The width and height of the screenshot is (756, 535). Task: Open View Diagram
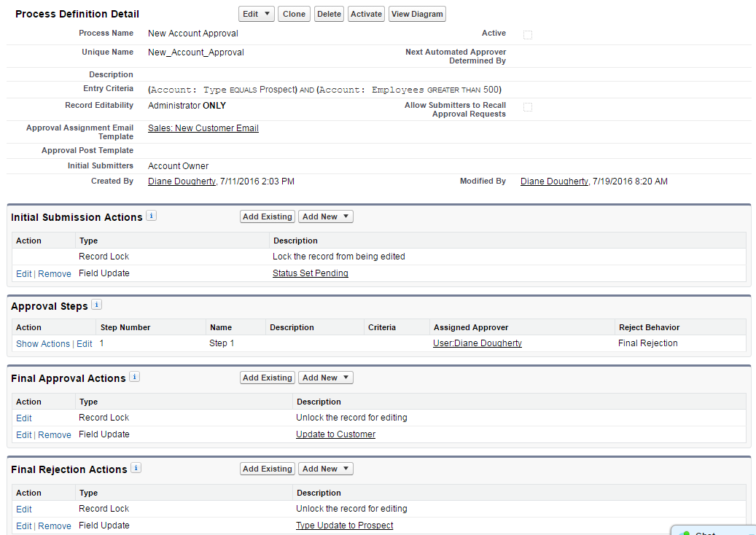point(417,14)
